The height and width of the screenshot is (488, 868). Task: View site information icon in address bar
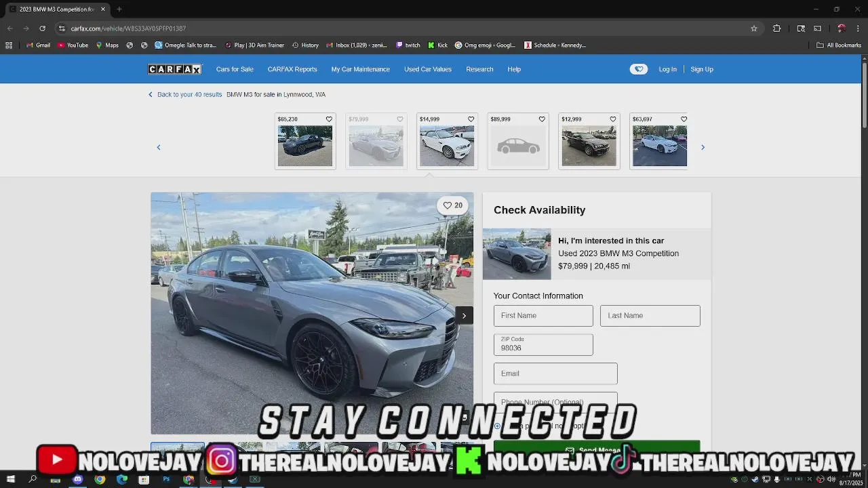pyautogui.click(x=62, y=28)
